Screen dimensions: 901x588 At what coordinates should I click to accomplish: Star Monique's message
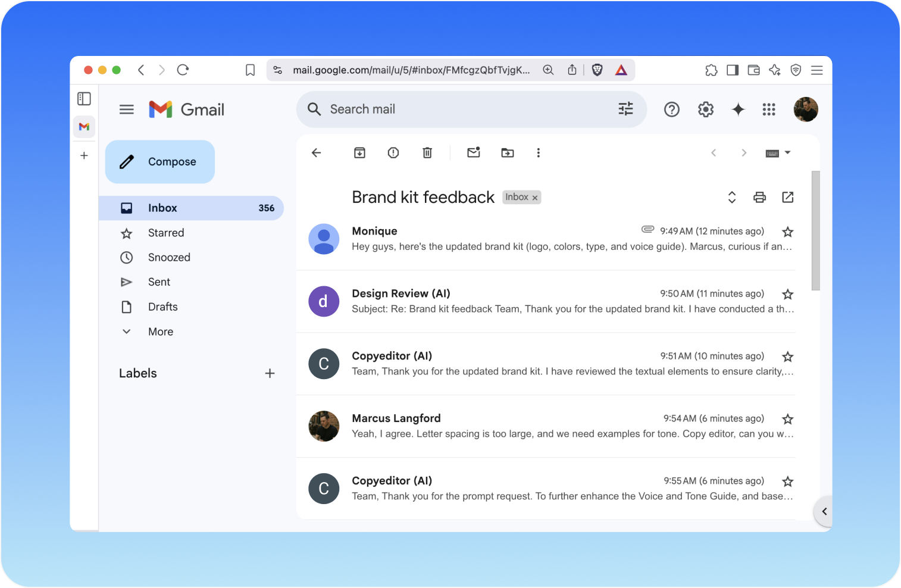coord(788,232)
